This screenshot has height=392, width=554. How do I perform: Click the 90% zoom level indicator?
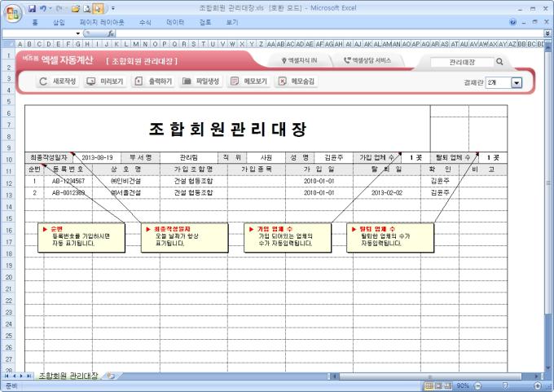click(x=463, y=385)
